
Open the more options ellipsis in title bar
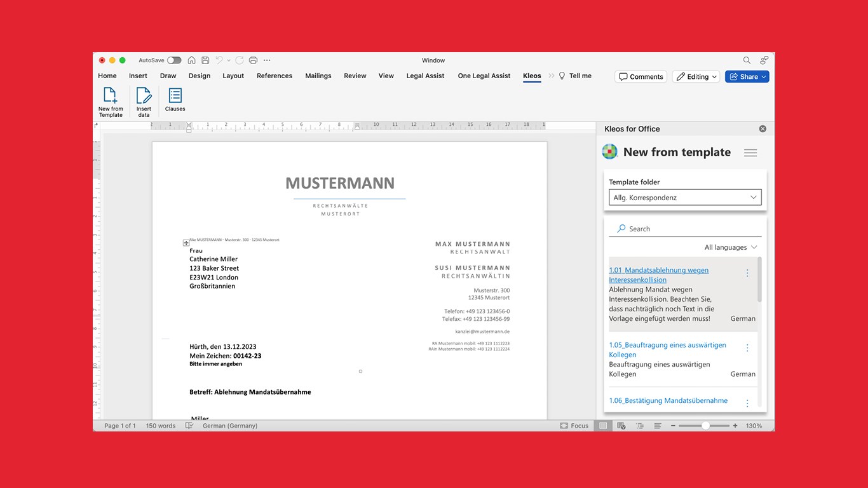coord(267,60)
